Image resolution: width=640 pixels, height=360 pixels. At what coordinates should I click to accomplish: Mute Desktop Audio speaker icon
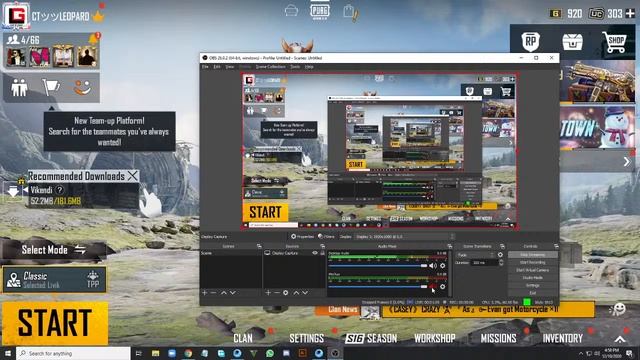(x=433, y=266)
